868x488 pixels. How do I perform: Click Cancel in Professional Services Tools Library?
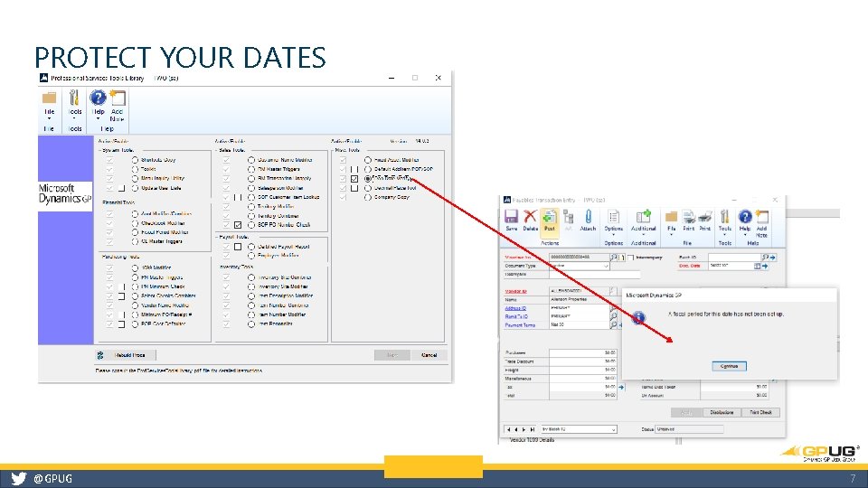tap(429, 355)
